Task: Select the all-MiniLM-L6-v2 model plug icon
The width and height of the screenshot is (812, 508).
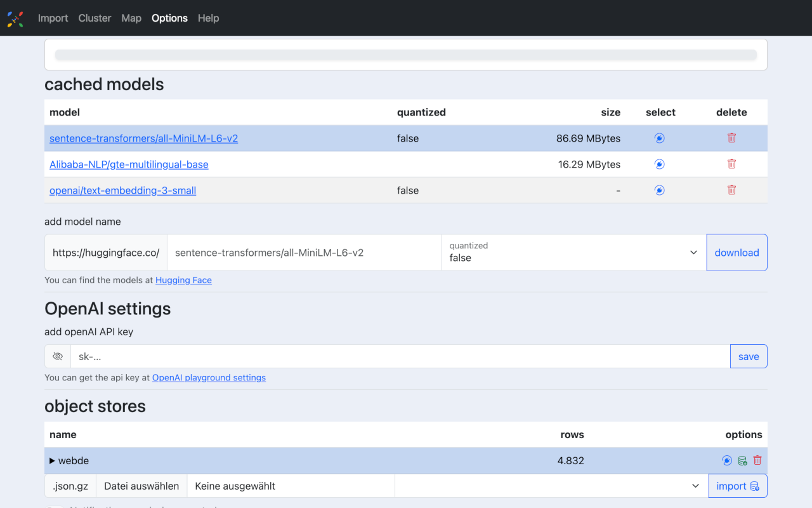Action: [660, 138]
